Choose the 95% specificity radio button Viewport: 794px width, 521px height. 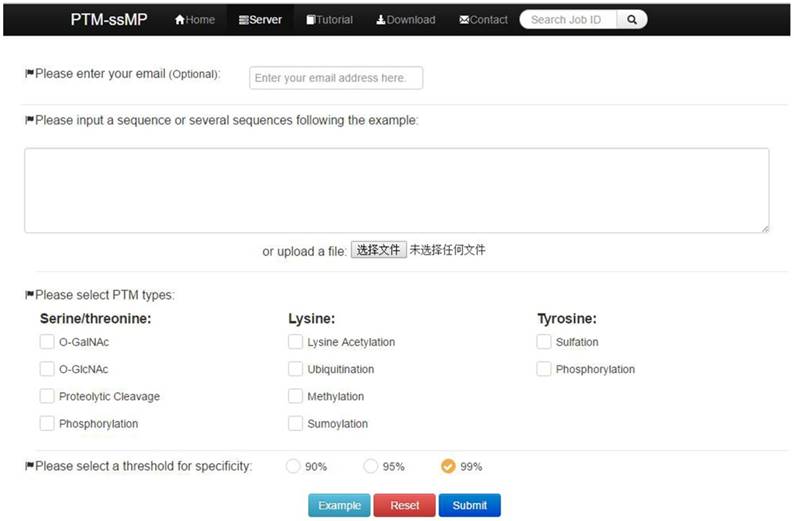(x=371, y=466)
